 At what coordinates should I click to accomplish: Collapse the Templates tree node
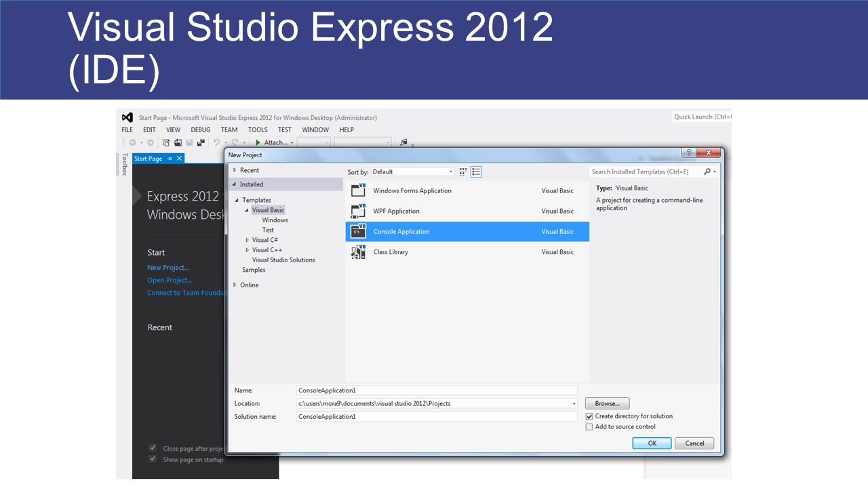(237, 200)
